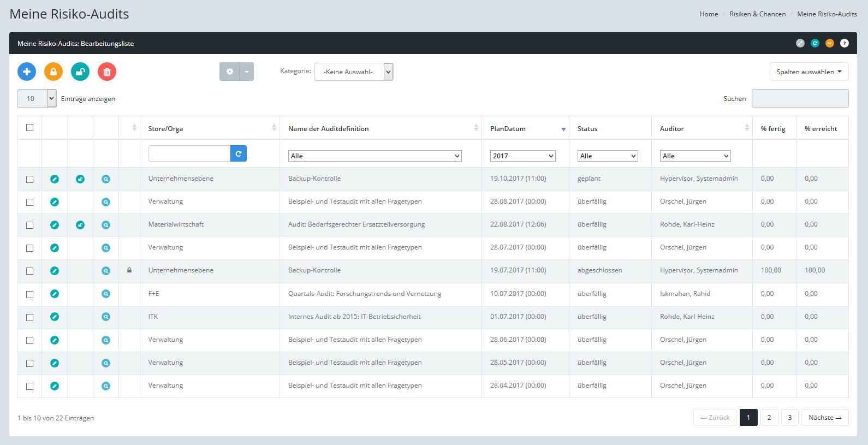Go to page 2 of the list
Image resolution: width=868 pixels, height=445 pixels.
click(769, 418)
